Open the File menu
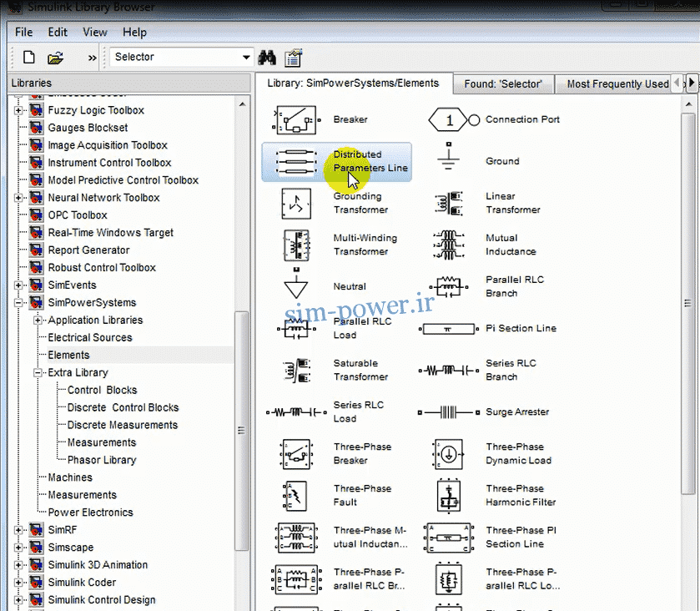700x611 pixels. tap(23, 33)
